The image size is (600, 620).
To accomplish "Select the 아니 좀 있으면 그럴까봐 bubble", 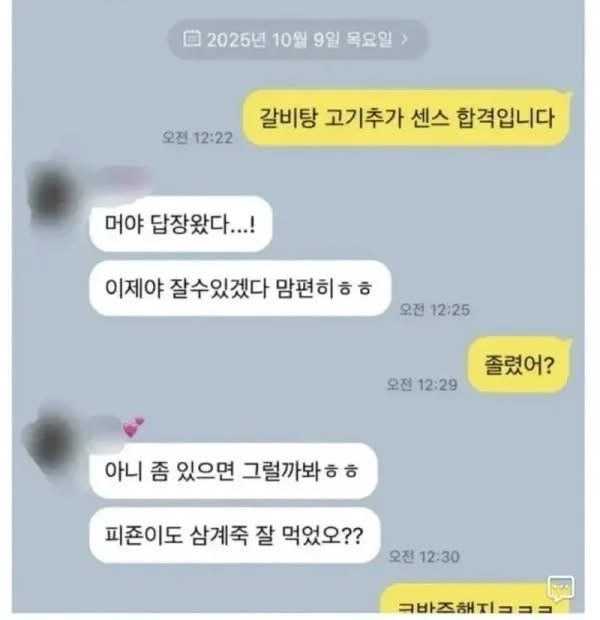I will (x=233, y=471).
